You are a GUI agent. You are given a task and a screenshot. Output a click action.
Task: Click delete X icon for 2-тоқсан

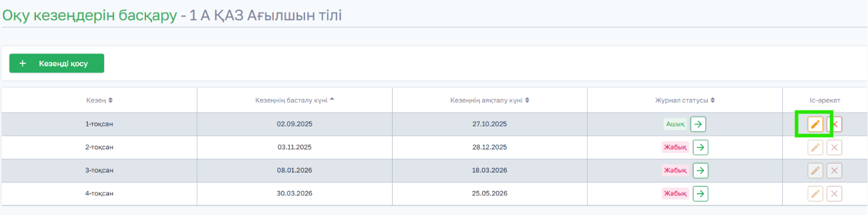[x=835, y=147]
